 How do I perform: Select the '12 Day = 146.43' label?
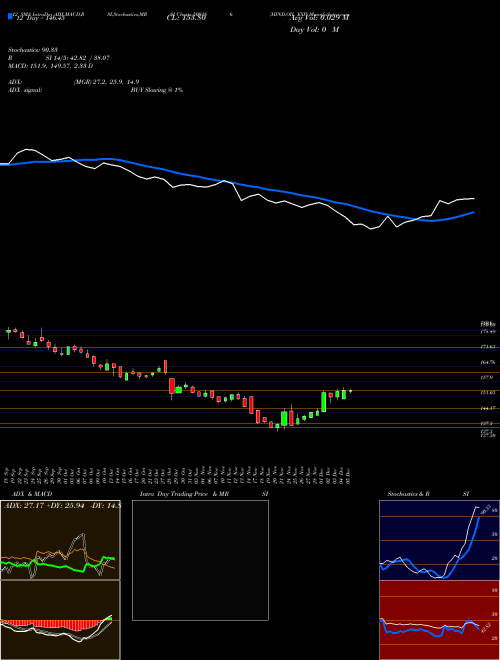tap(39, 18)
